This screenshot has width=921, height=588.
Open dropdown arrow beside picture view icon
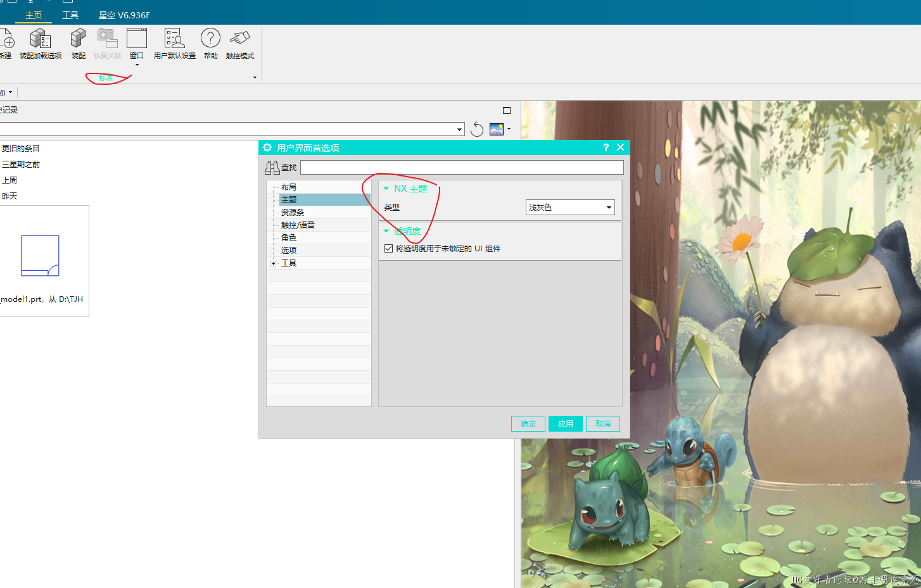tap(509, 129)
